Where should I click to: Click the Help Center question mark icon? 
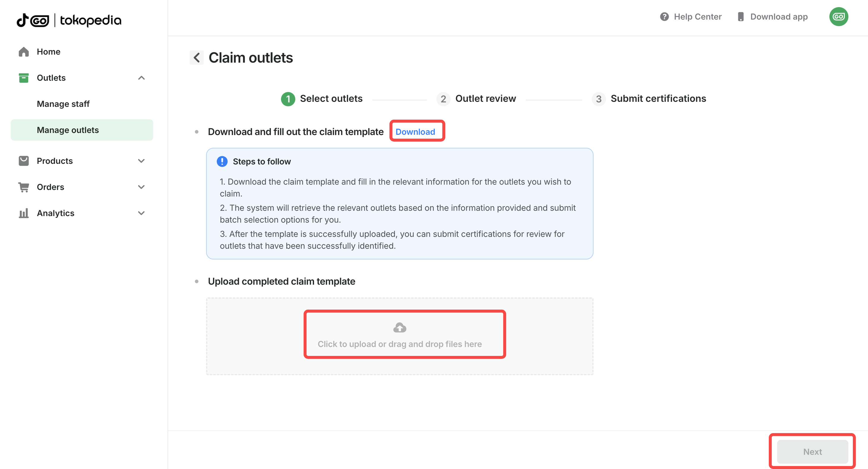664,17
